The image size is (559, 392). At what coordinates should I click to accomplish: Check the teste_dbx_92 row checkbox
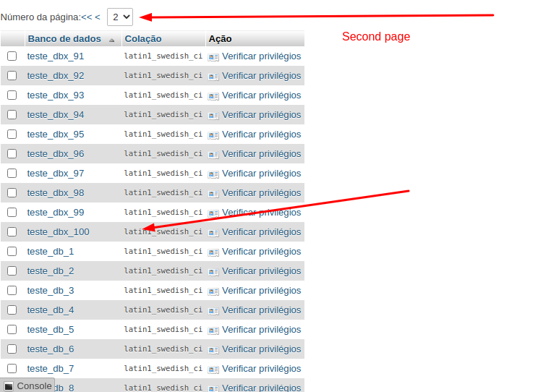click(12, 76)
